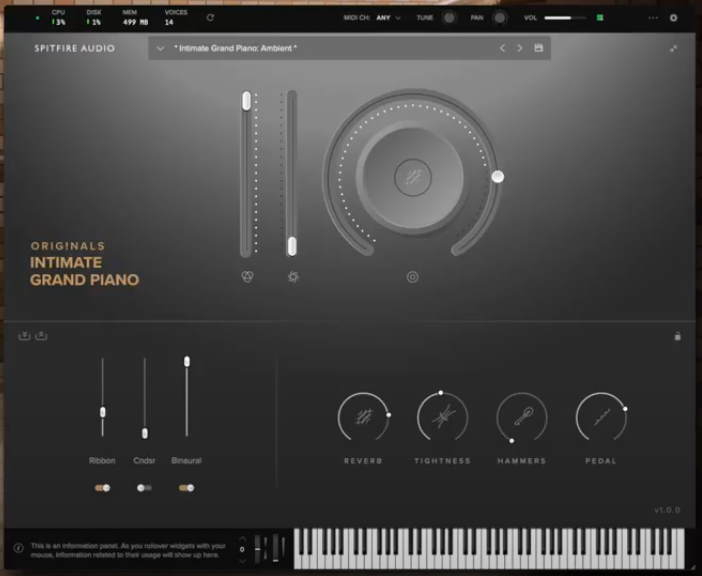This screenshot has width=702, height=576.
Task: Click the pitch bend strip beside the keyboard
Action: (x=257, y=548)
